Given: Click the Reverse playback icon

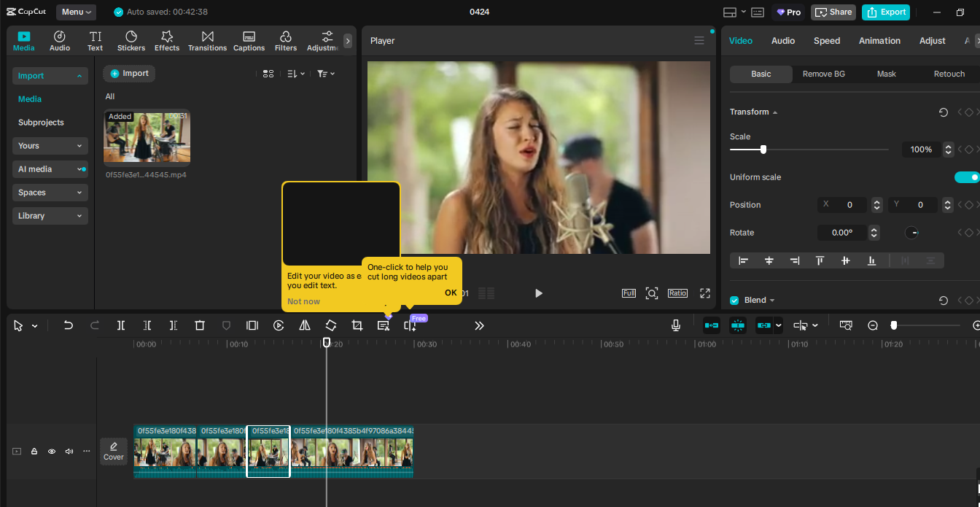Looking at the screenshot, I should (279, 325).
